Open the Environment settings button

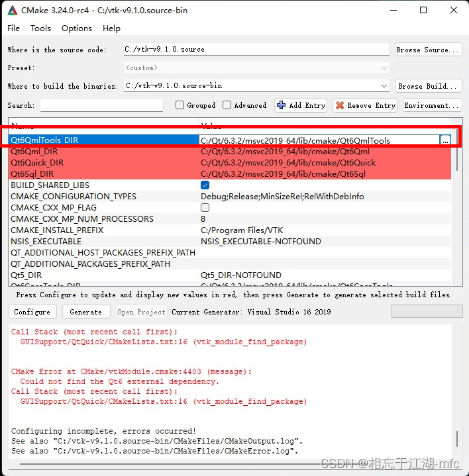(433, 105)
